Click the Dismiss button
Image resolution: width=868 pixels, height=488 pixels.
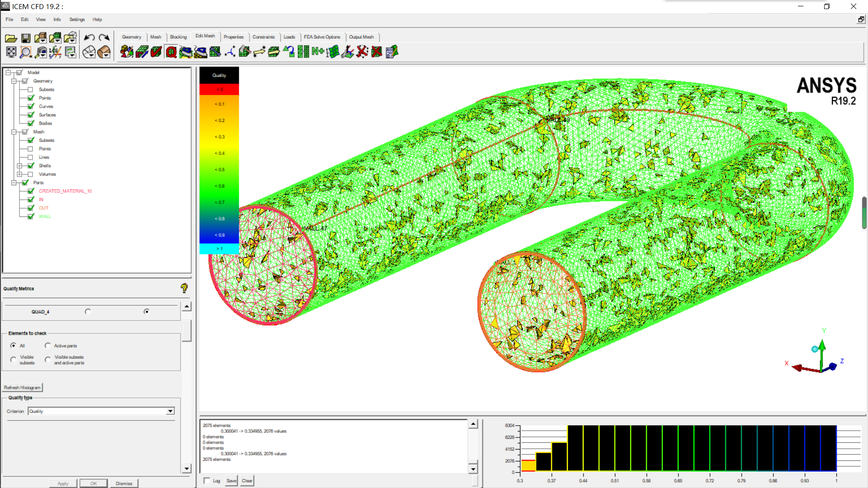click(x=123, y=483)
